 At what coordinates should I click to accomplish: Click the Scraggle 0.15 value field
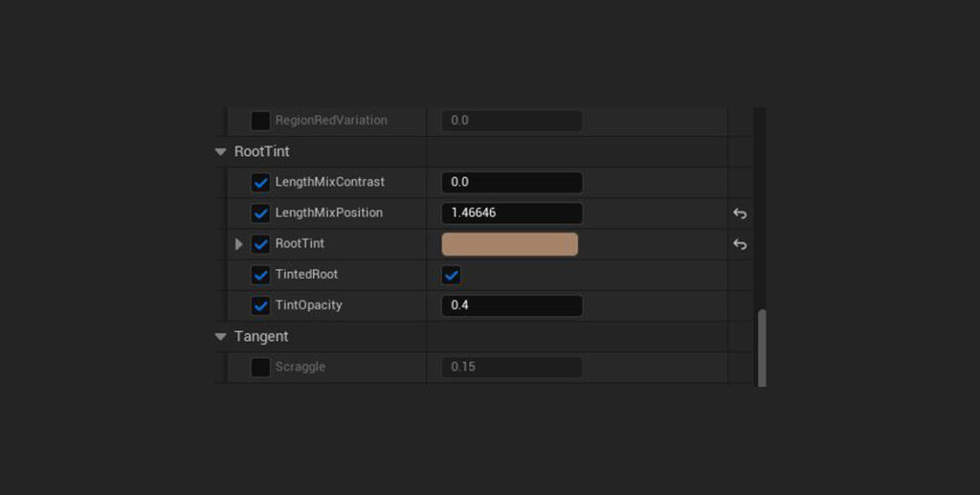(512, 368)
